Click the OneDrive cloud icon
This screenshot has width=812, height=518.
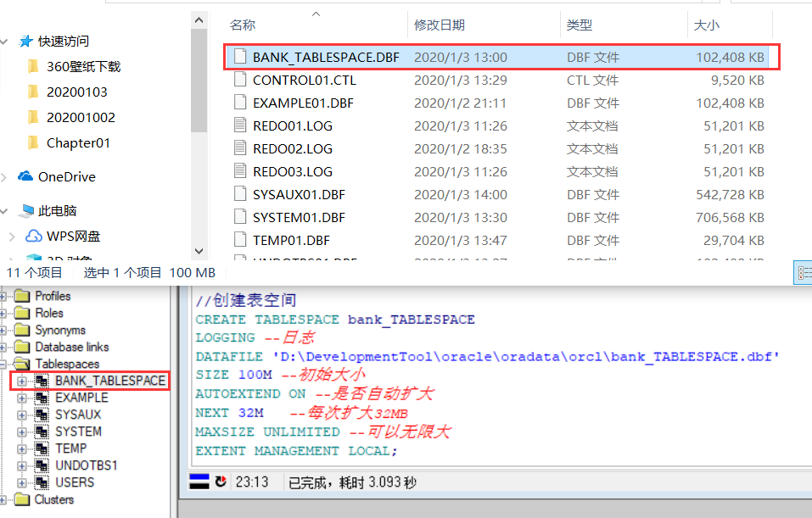25,176
